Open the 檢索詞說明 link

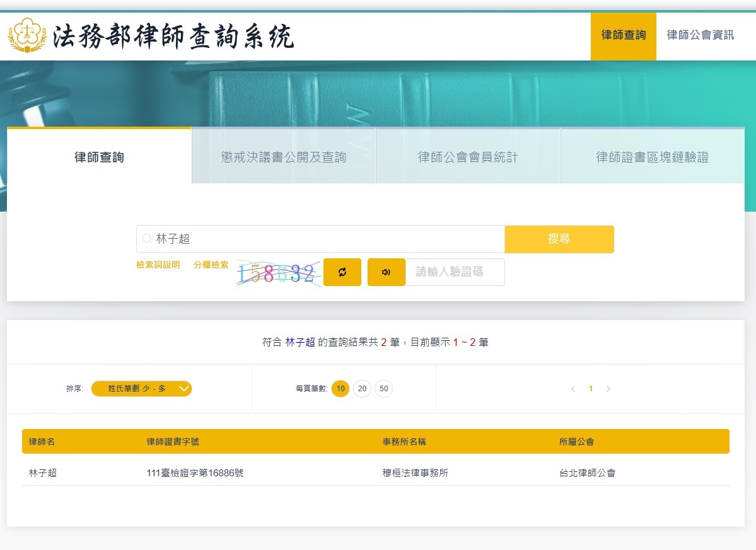pyautogui.click(x=158, y=265)
